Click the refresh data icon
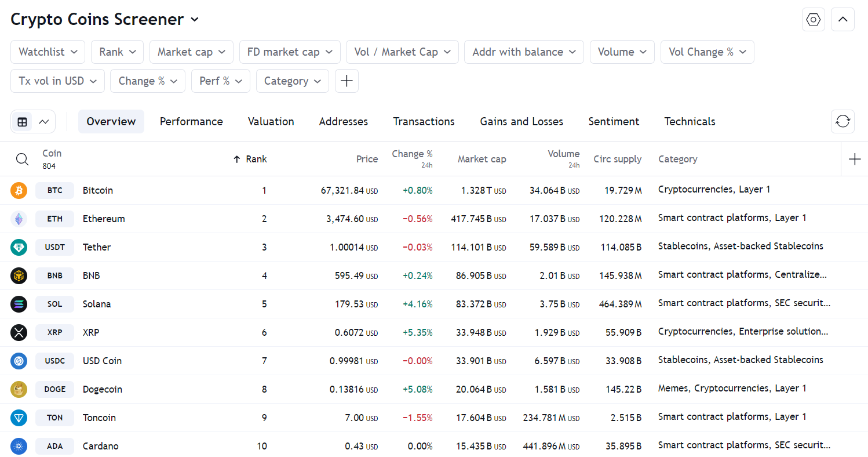 (843, 122)
